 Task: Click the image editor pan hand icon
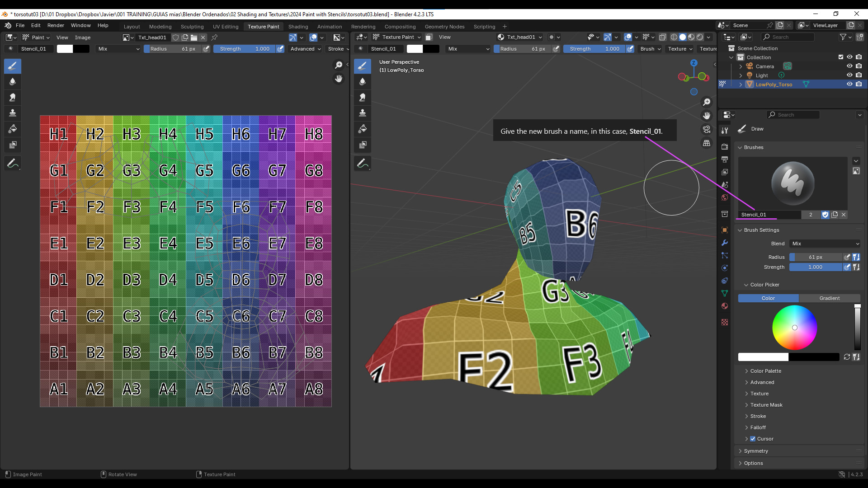click(x=339, y=79)
